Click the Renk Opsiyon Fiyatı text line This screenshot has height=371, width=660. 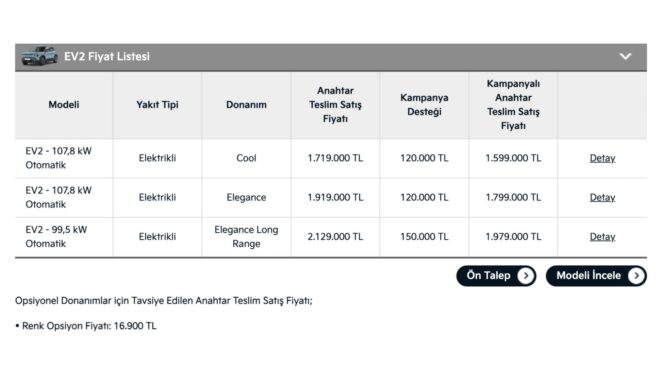pos(86,326)
